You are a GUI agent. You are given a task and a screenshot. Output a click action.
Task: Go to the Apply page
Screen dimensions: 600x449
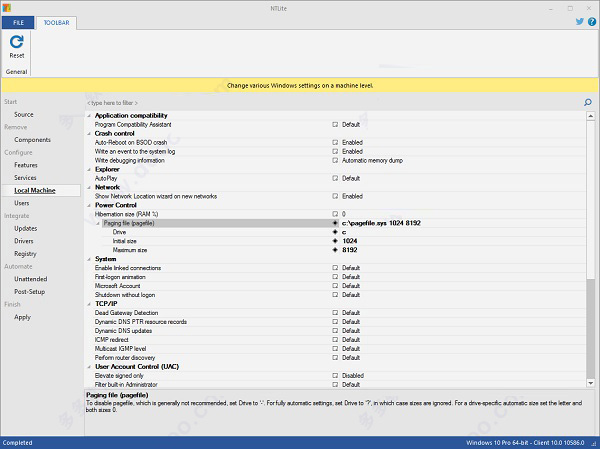tap(22, 317)
